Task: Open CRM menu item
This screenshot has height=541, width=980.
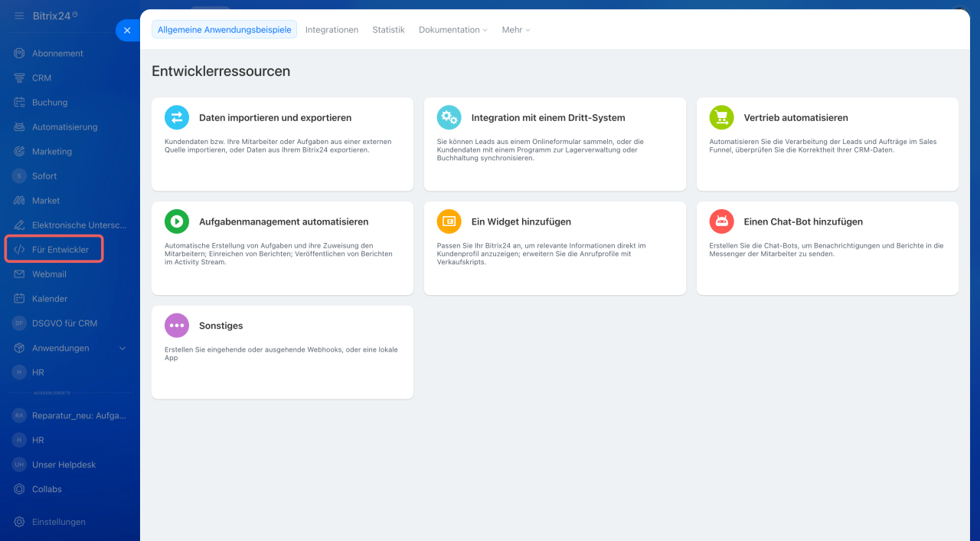Action: 41,78
